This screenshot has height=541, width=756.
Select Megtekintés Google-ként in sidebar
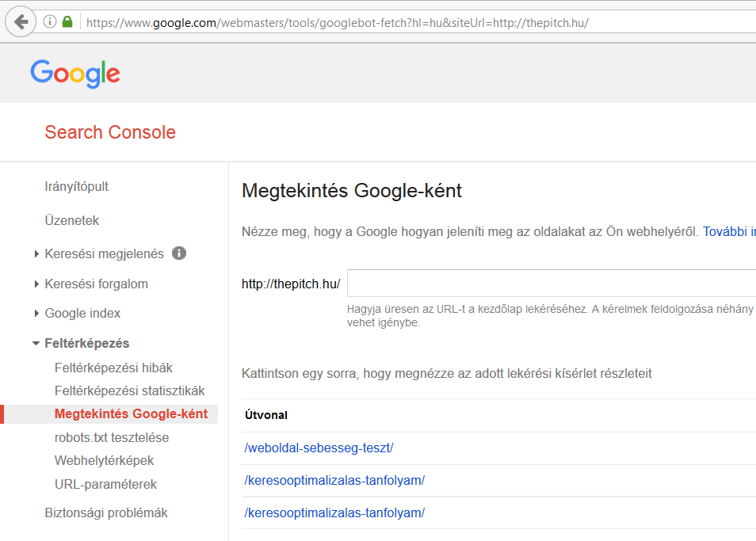pyautogui.click(x=131, y=413)
